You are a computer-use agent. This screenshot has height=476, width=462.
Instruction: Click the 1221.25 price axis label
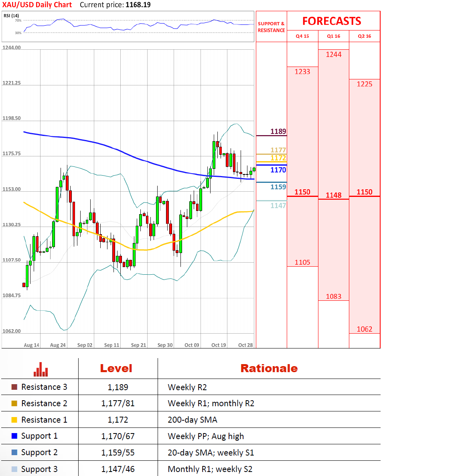point(12,83)
